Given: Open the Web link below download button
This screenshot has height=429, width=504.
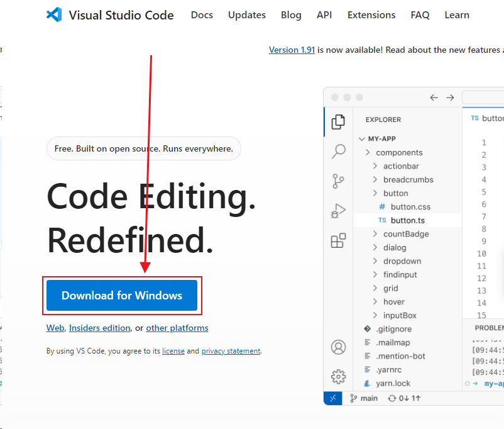Looking at the screenshot, I should (55, 328).
